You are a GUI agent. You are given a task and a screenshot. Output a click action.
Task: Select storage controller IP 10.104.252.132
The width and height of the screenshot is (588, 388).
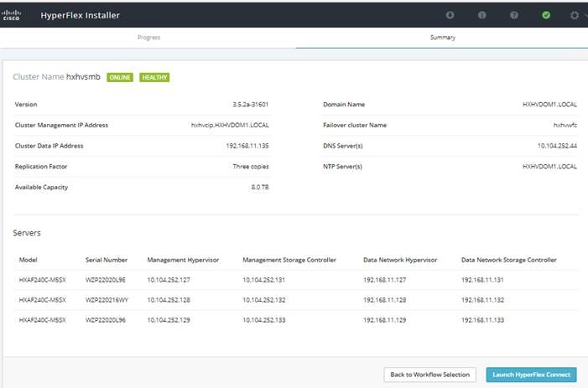(264, 300)
